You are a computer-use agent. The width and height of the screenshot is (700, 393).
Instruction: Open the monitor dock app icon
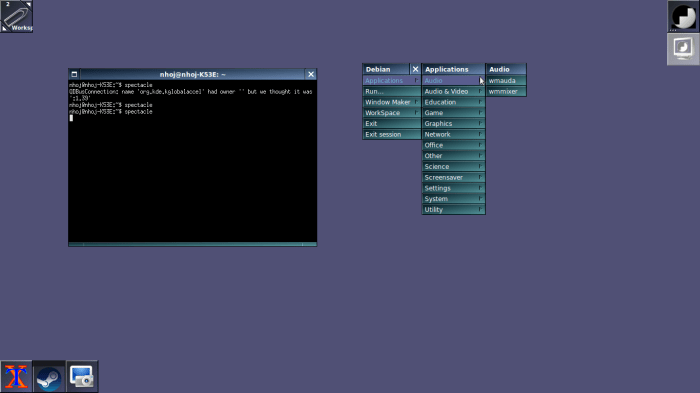pyautogui.click(x=683, y=49)
